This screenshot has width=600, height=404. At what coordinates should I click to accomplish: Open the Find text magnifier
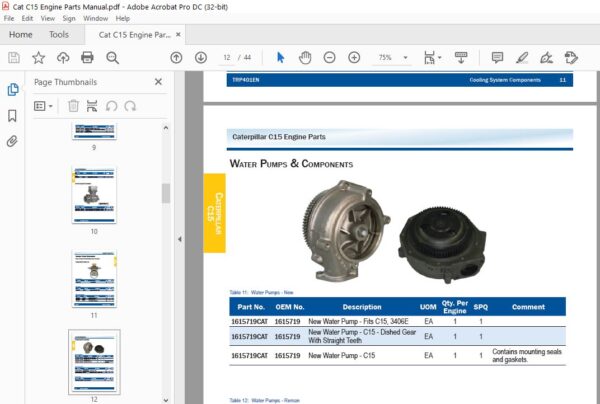click(x=112, y=58)
